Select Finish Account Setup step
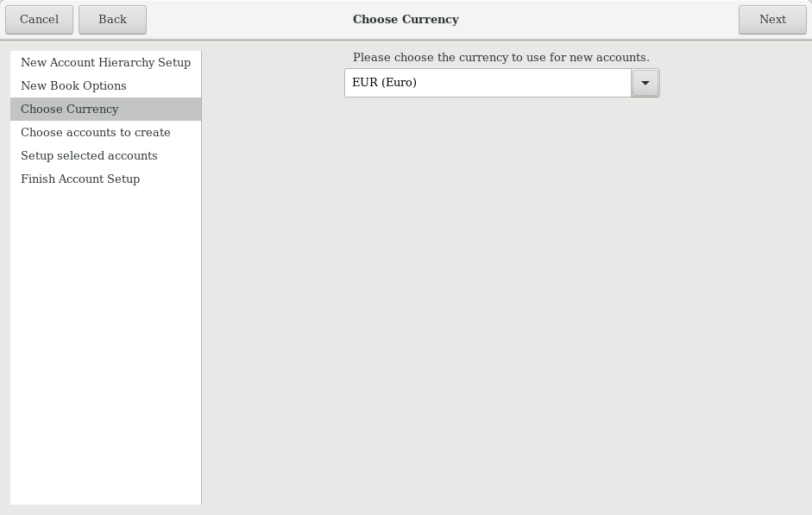The image size is (812, 515). (x=80, y=179)
